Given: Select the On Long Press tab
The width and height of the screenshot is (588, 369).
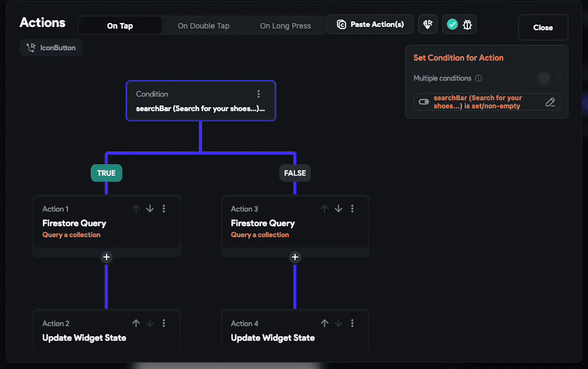Looking at the screenshot, I should tap(285, 25).
